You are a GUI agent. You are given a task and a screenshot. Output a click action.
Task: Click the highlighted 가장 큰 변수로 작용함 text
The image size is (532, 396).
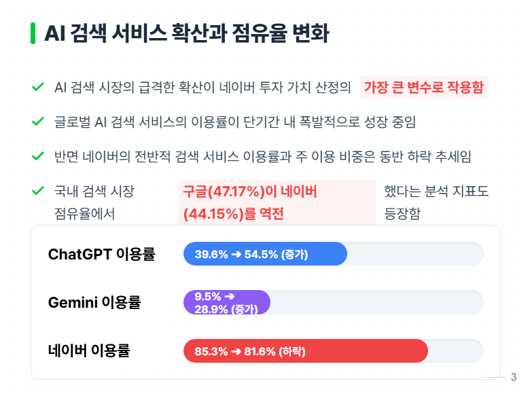tap(424, 87)
